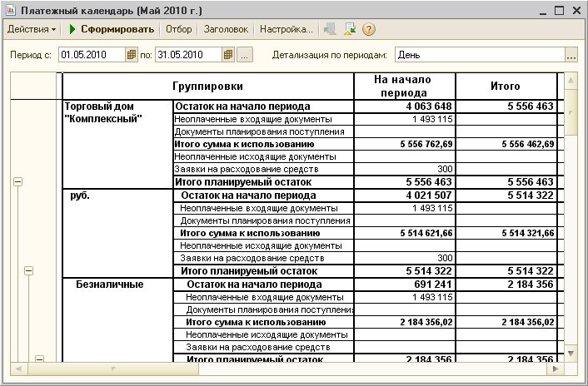The image size is (588, 386).
Task: Click scroll down arrow of vertical scrollbar
Action: click(571, 354)
